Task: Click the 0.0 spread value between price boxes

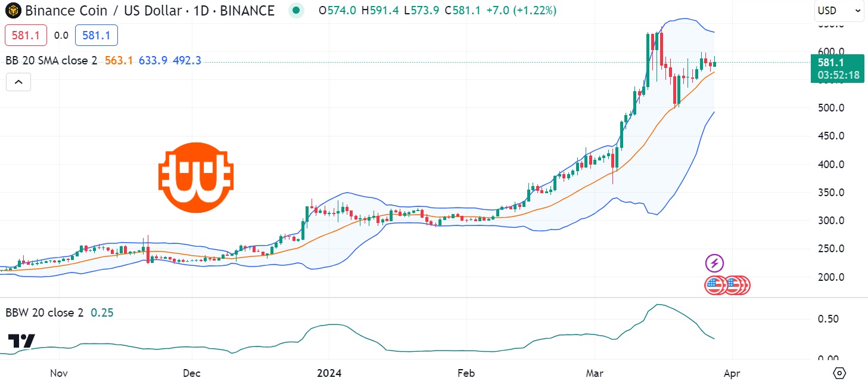Action: point(61,36)
